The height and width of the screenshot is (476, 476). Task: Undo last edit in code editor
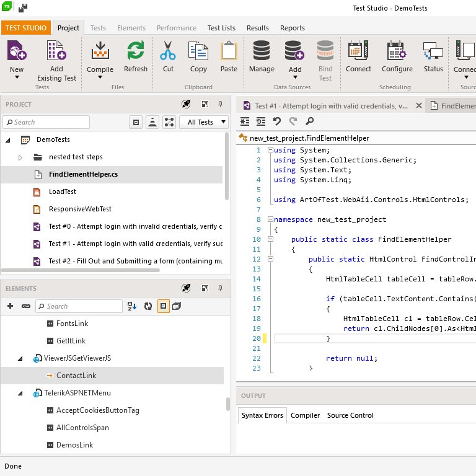click(x=276, y=121)
